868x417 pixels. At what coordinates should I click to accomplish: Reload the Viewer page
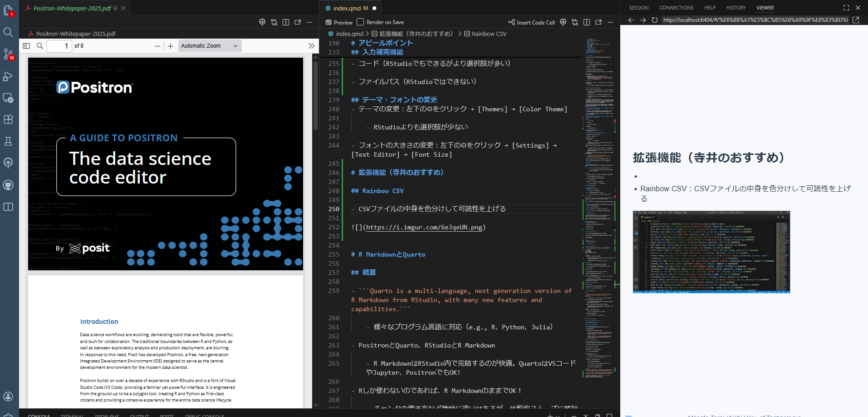[654, 20]
